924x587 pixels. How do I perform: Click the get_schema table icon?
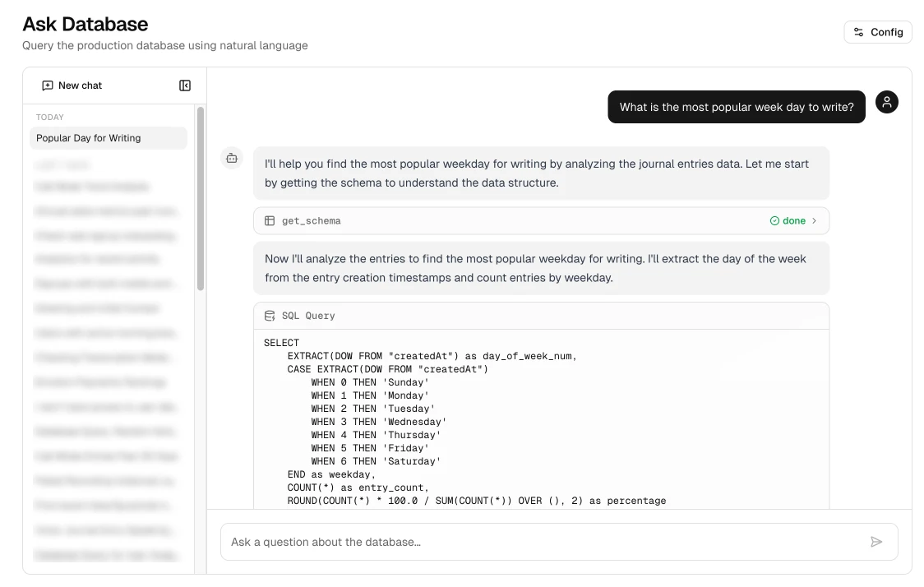(270, 220)
